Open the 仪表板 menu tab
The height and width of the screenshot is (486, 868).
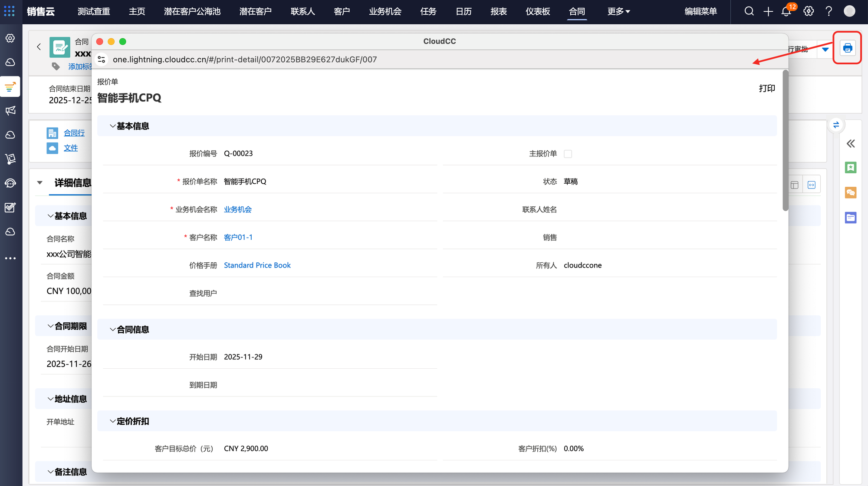tap(538, 12)
